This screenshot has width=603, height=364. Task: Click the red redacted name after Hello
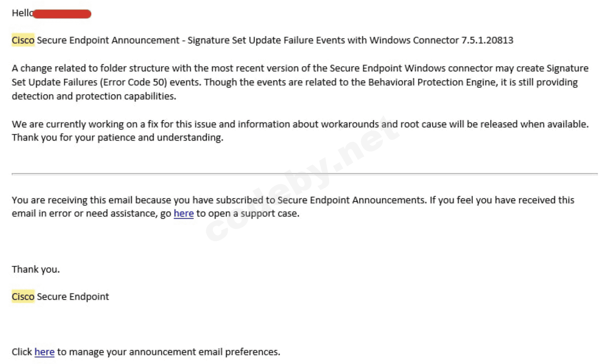click(62, 14)
